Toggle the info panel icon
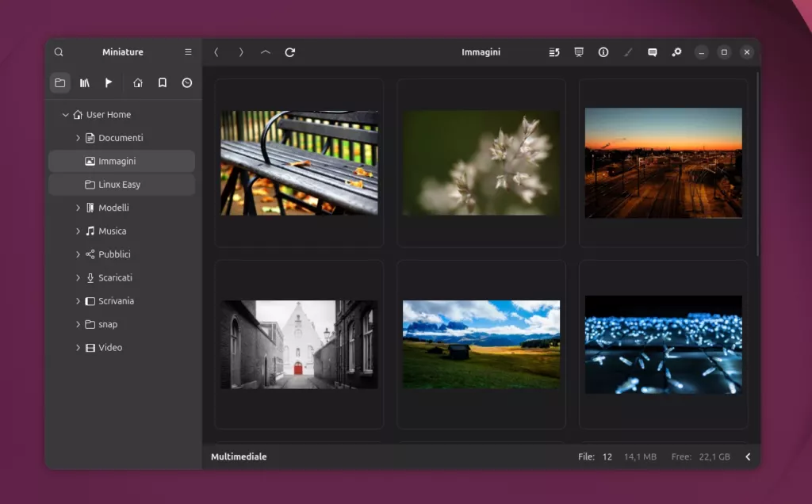The image size is (812, 504). click(x=603, y=52)
